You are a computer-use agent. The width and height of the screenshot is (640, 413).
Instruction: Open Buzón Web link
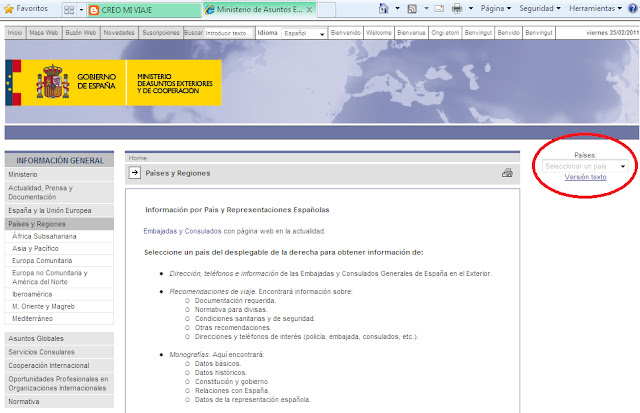coord(81,33)
